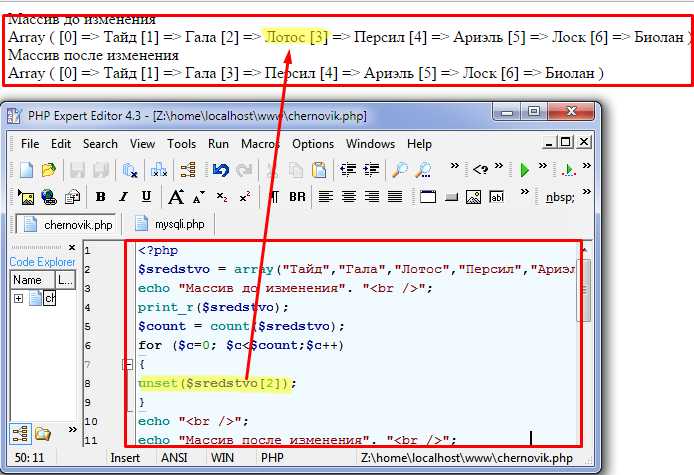Screen dimensions: 694x475
Task: Insert a line break with BR icon
Action: (x=298, y=197)
